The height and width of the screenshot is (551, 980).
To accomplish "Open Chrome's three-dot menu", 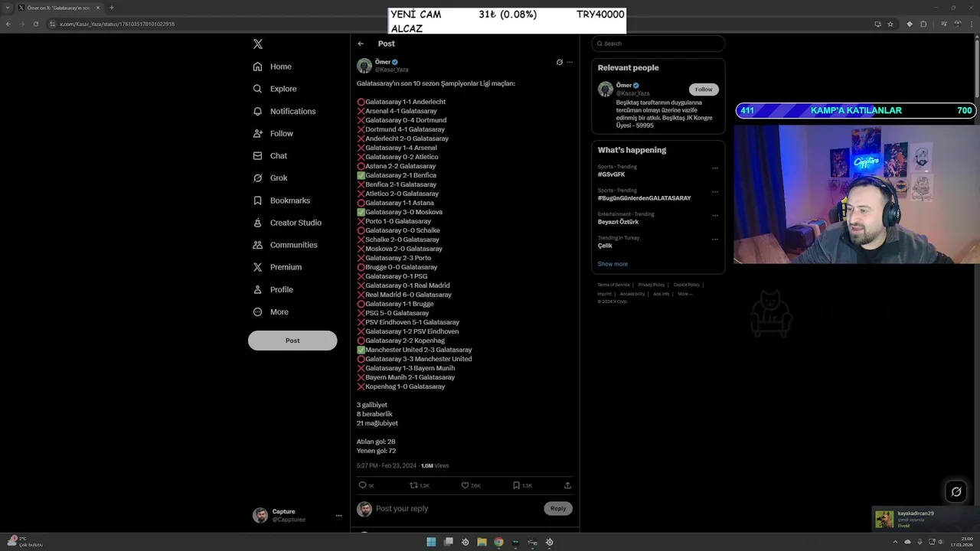I will (x=972, y=24).
